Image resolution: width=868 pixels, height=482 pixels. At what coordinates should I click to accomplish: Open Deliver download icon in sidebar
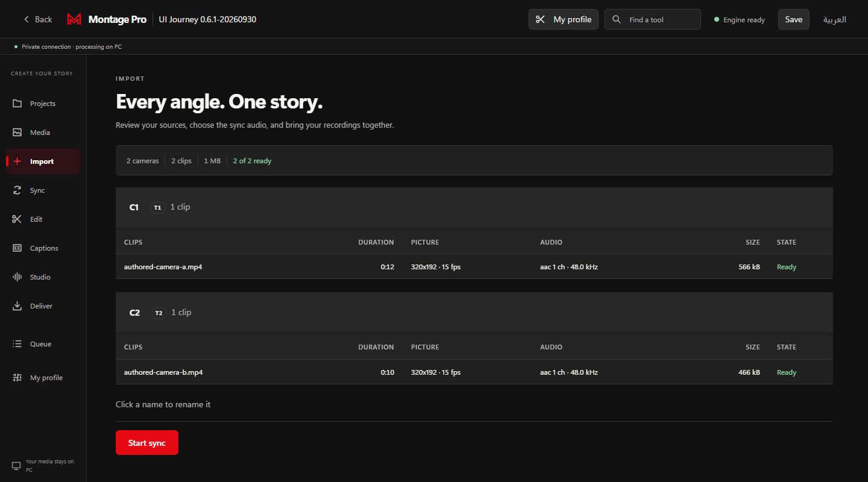click(17, 306)
